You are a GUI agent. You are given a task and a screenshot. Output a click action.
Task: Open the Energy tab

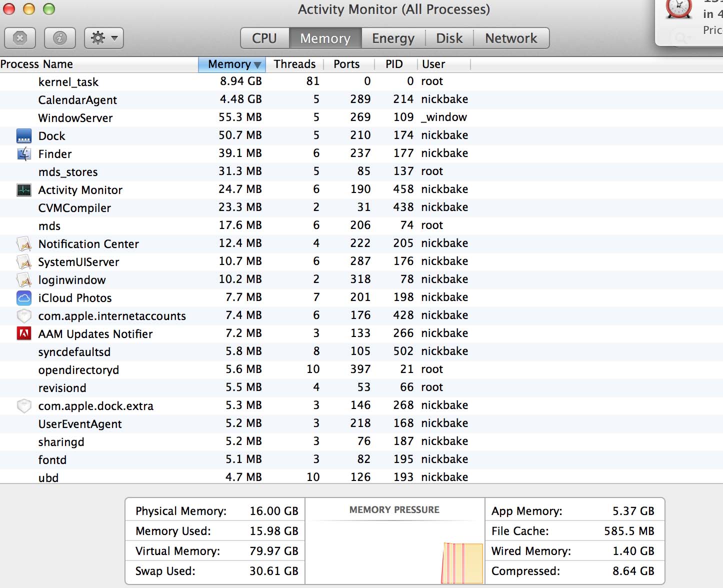pyautogui.click(x=393, y=38)
